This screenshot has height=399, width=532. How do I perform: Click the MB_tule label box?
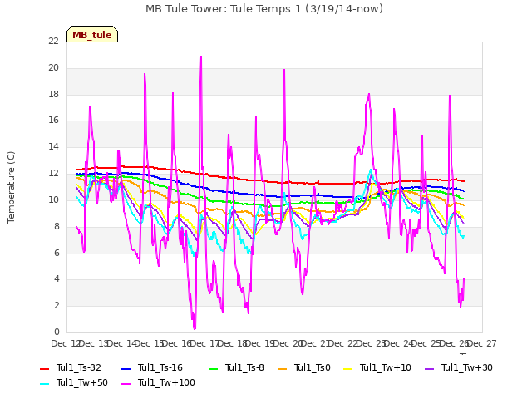92,34
